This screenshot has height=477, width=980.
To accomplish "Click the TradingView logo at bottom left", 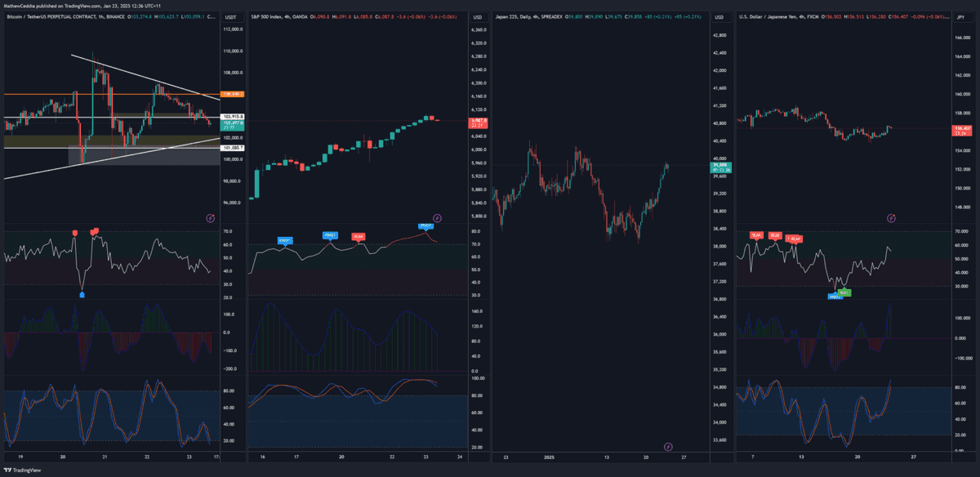I will pos(24,470).
